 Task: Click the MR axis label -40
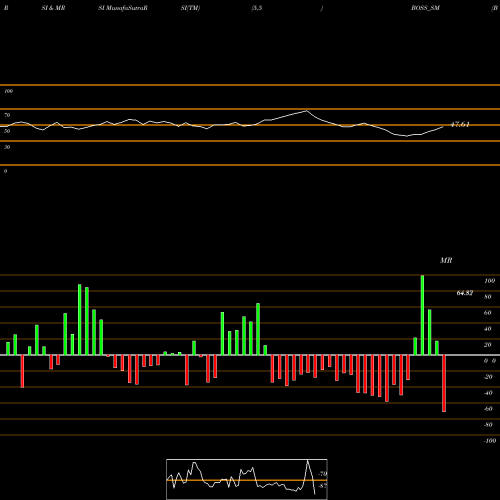pyautogui.click(x=488, y=393)
